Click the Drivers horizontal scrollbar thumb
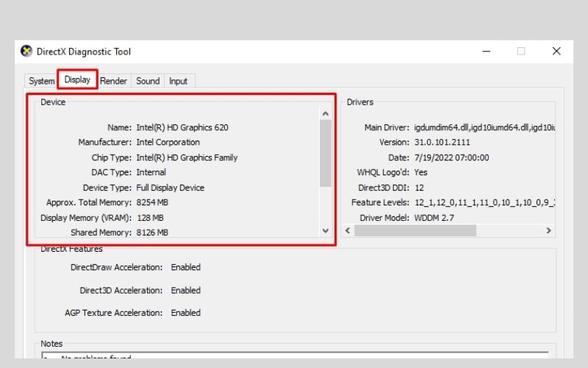 point(415,230)
